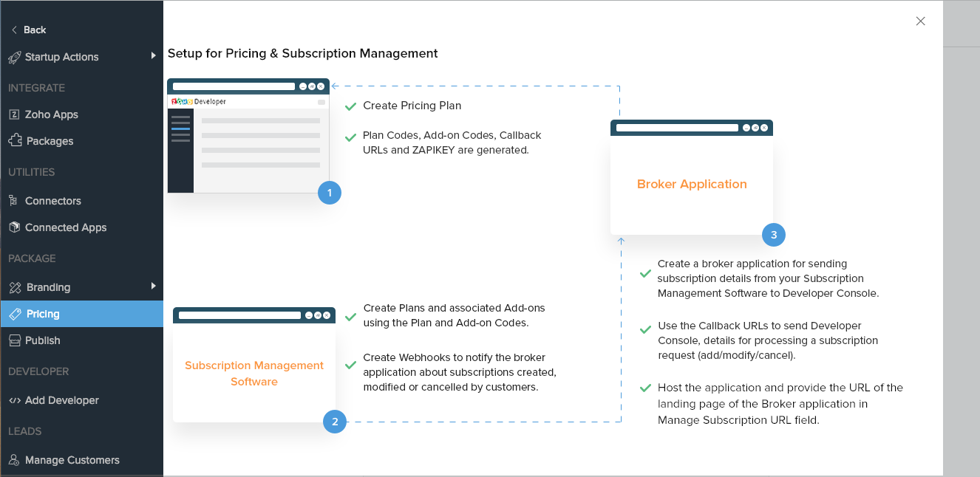980x477 pixels.
Task: Click the DEVELOPER section header
Action: click(38, 371)
